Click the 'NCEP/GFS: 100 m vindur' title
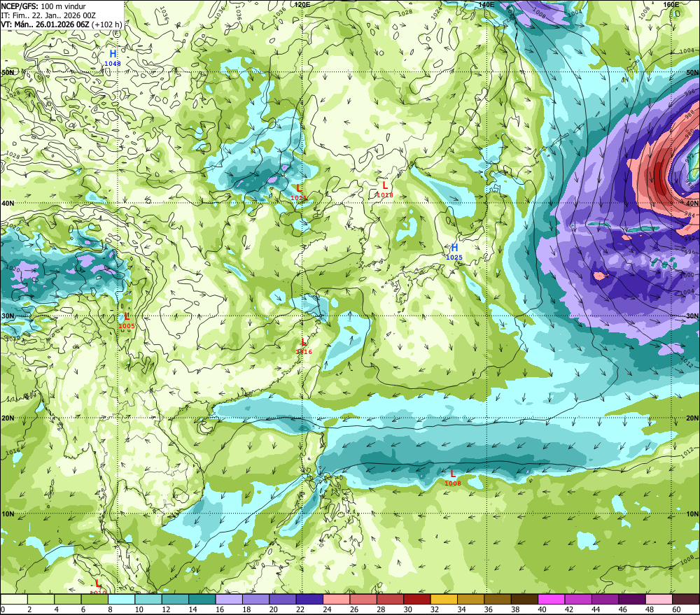 (x=43, y=6)
